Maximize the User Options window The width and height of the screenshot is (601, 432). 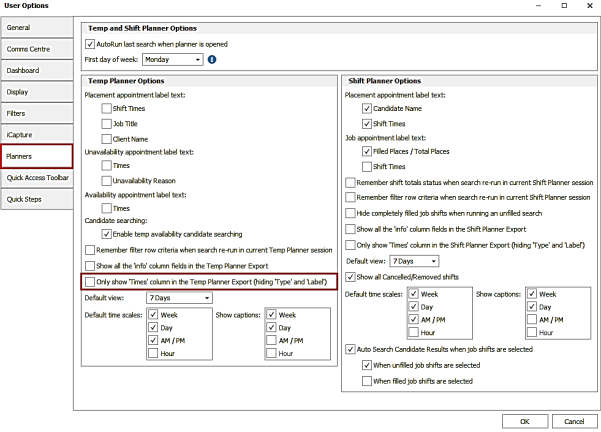point(564,6)
